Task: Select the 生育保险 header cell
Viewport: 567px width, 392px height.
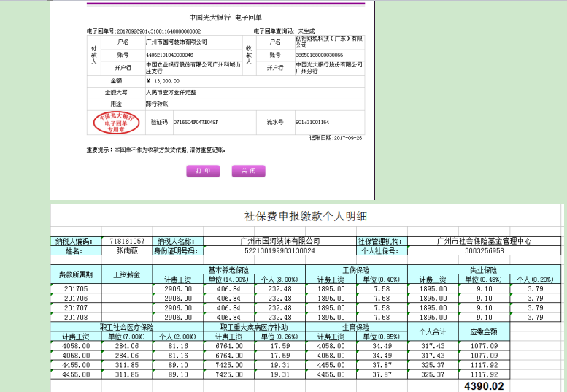Action: (x=357, y=327)
